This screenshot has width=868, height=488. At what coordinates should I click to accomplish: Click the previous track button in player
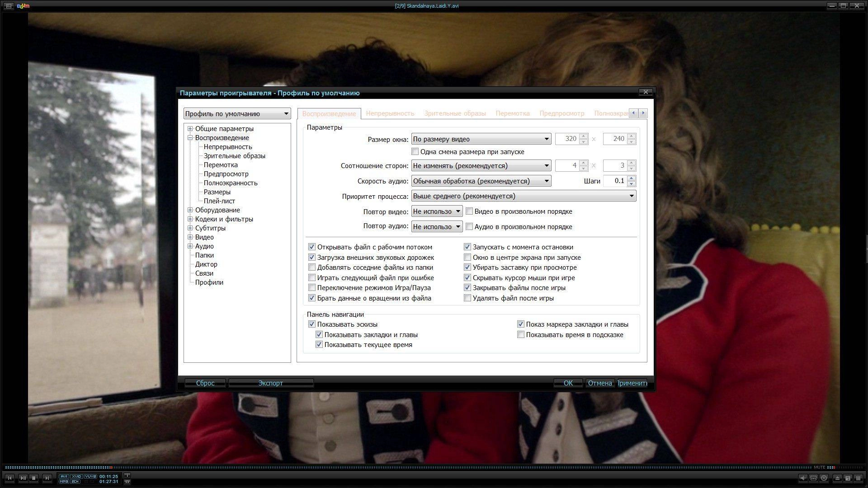point(10,478)
